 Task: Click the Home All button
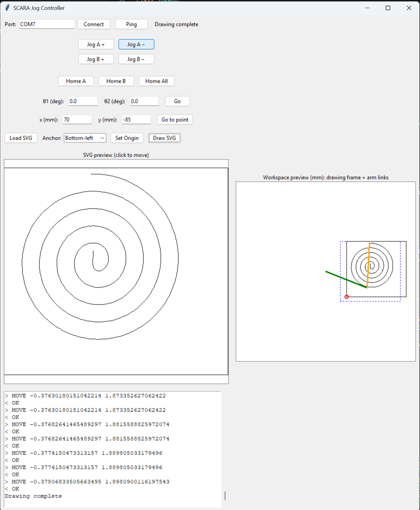click(156, 81)
